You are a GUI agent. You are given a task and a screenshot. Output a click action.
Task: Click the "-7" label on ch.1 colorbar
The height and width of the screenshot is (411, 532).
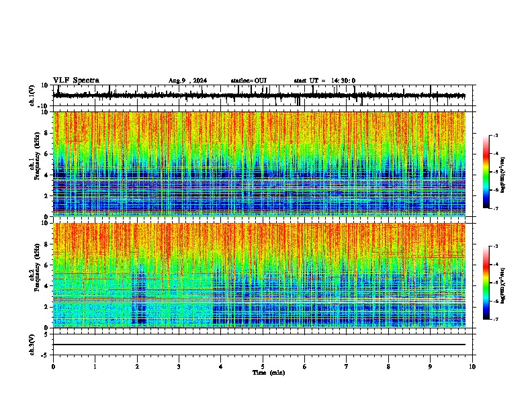point(496,208)
